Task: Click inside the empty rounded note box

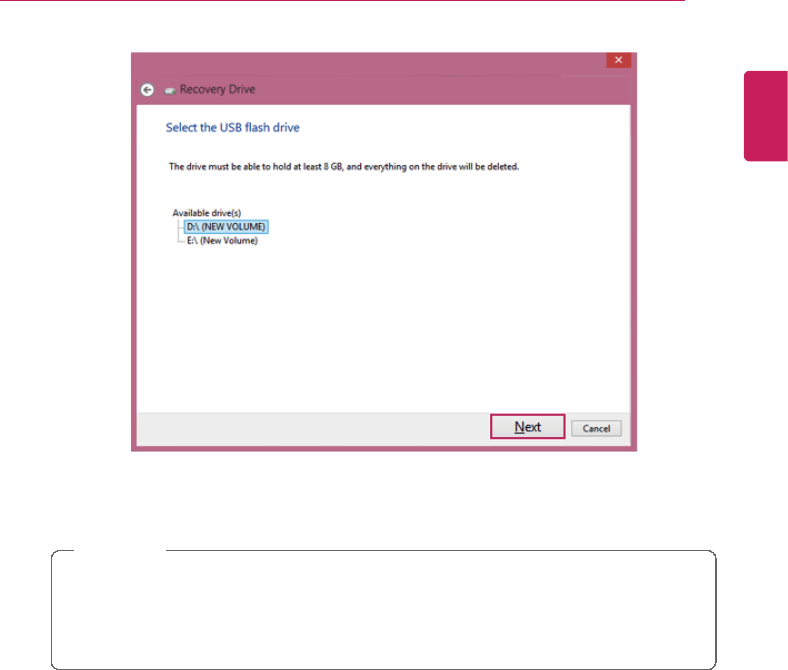Action: click(x=383, y=610)
